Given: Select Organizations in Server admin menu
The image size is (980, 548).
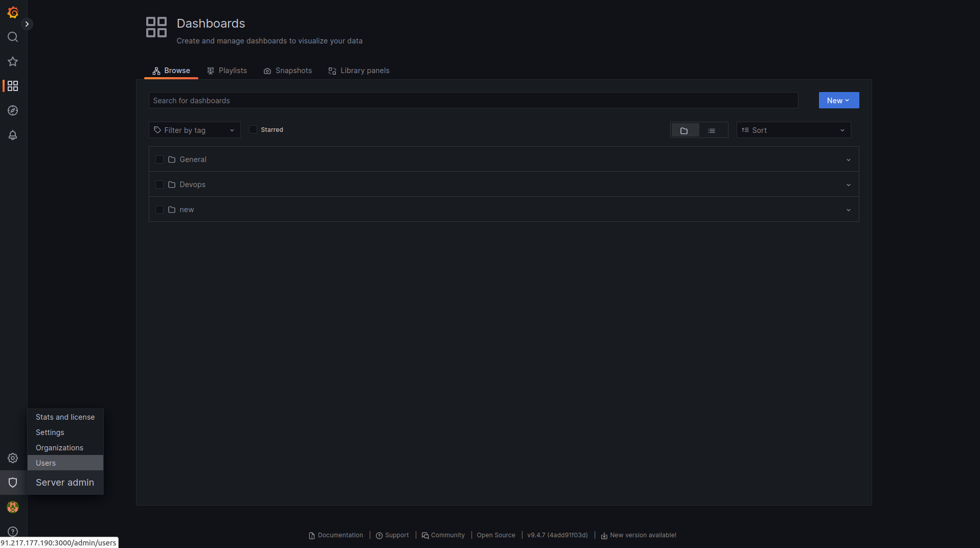Looking at the screenshot, I should pos(65,448).
